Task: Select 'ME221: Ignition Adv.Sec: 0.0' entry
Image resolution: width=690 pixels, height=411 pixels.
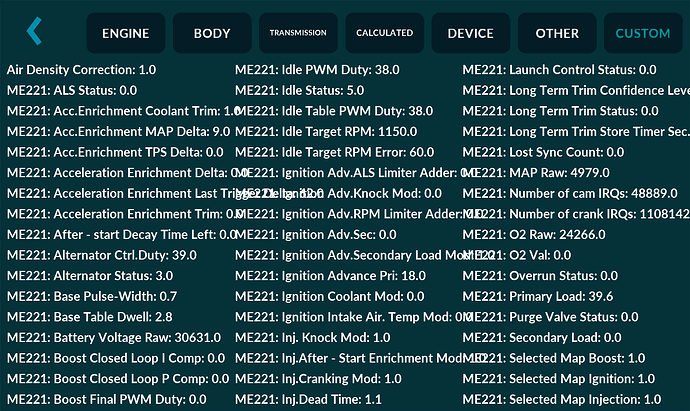Action: [316, 235]
